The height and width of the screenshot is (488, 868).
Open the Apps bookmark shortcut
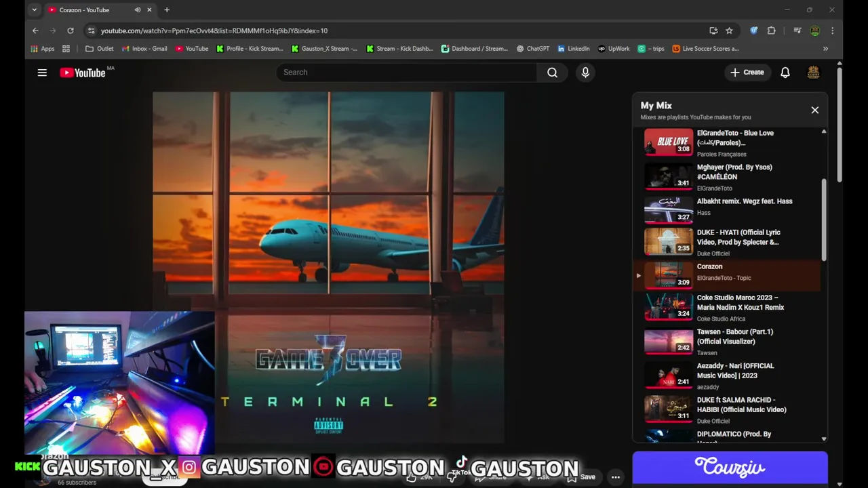click(43, 49)
